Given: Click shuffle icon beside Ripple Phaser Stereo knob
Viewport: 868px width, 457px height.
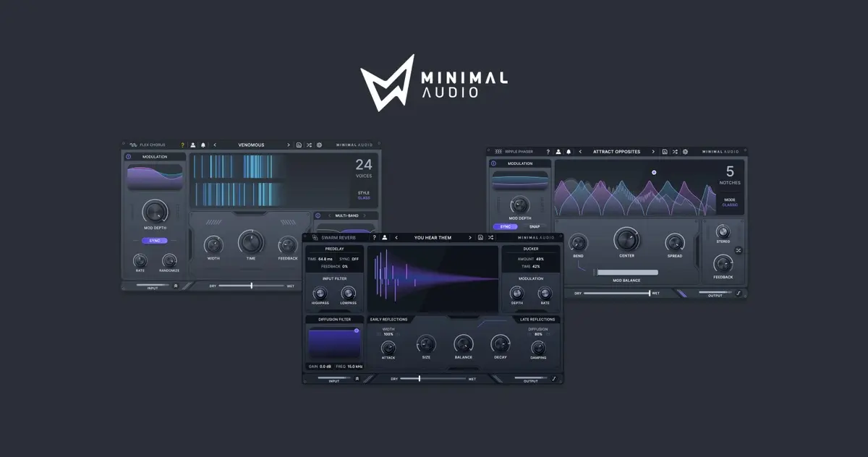Looking at the screenshot, I should point(739,250).
